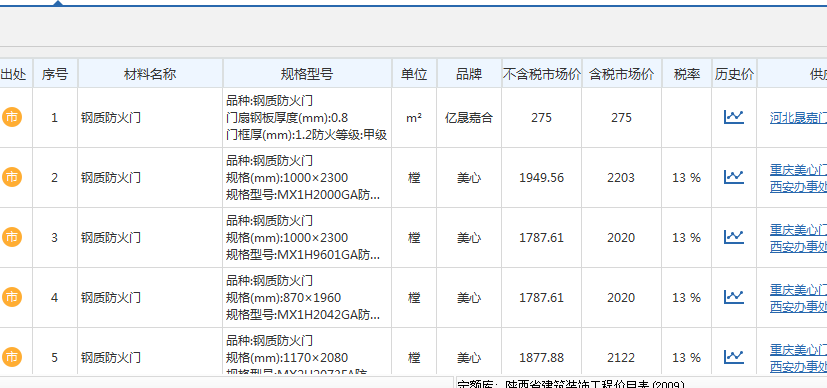Click the 序号 column header
Image resolution: width=827 pixels, height=388 pixels.
(55, 74)
